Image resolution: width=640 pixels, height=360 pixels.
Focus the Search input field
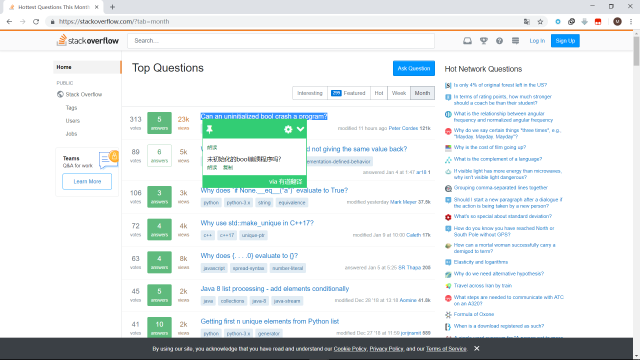tap(281, 41)
